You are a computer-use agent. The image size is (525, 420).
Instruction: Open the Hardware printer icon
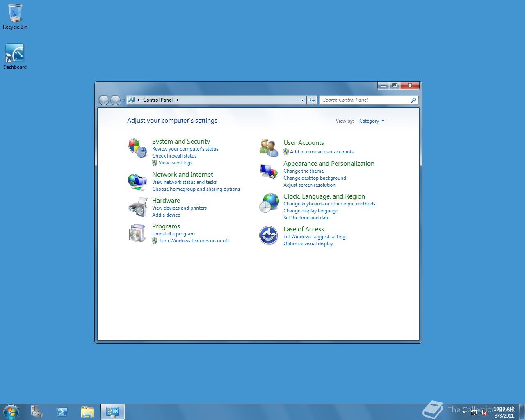pyautogui.click(x=137, y=207)
